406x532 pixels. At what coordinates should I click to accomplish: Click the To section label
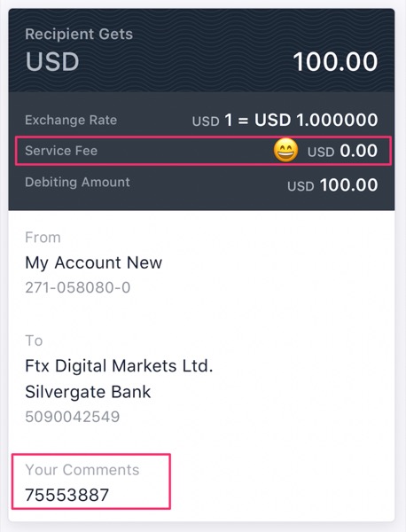[34, 340]
